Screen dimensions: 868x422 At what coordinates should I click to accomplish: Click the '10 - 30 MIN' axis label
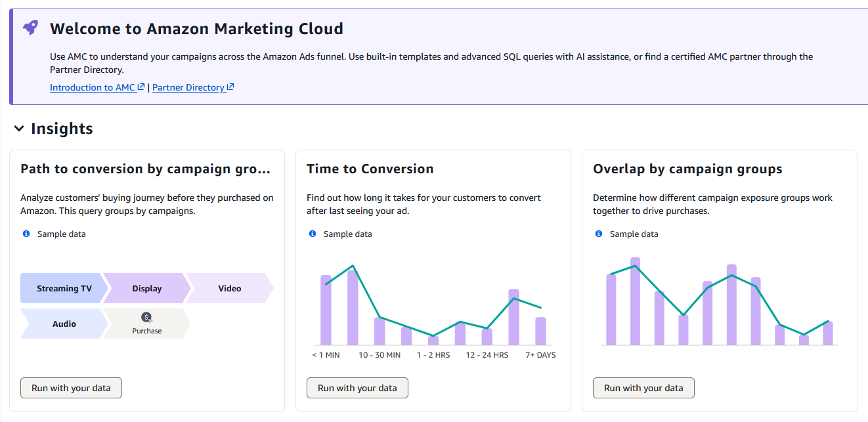pos(380,355)
